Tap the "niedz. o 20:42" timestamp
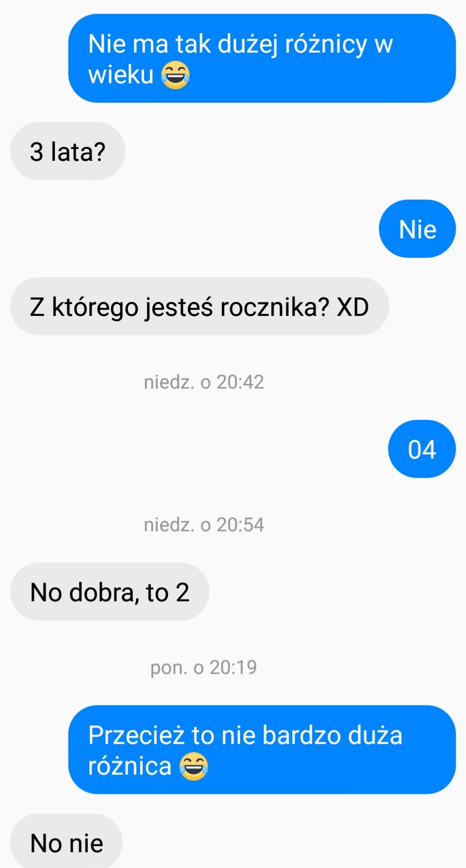This screenshot has height=868, width=466. [204, 382]
